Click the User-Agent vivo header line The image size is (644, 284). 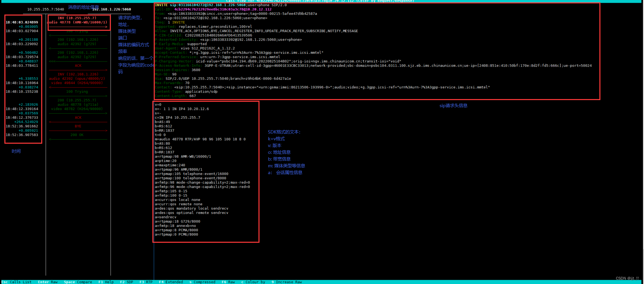pos(195,48)
